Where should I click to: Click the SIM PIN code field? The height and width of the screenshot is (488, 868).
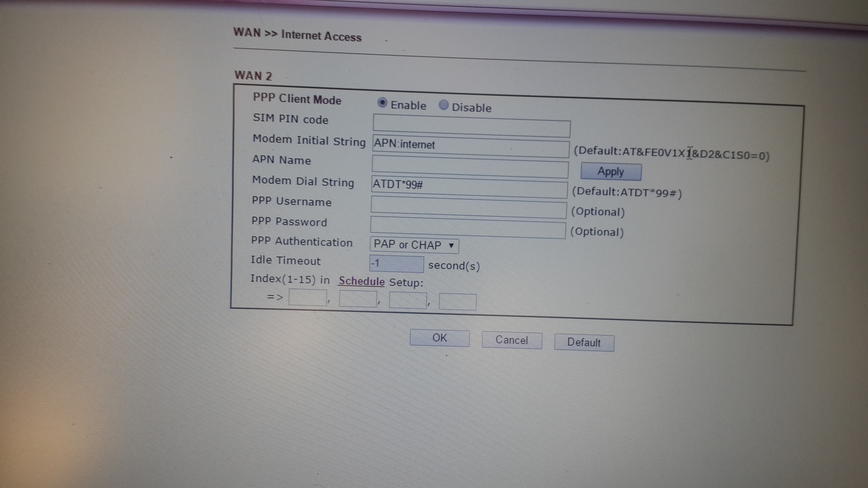471,126
